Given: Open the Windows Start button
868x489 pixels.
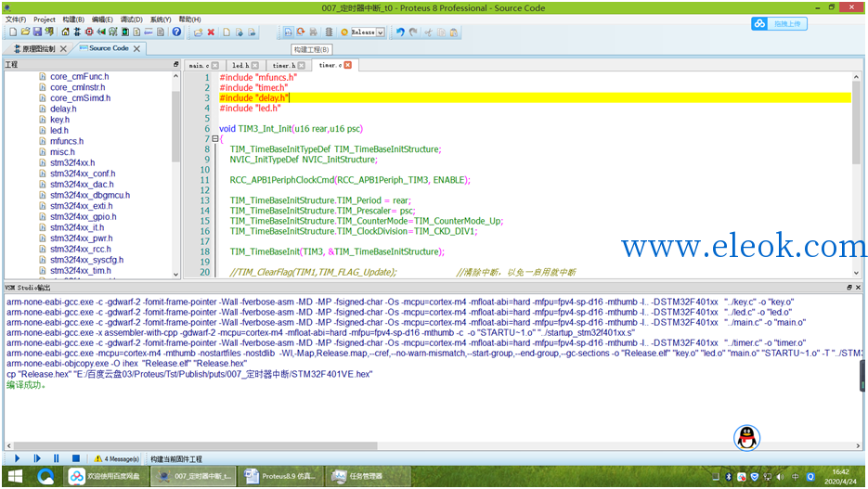Looking at the screenshot, I should [x=15, y=476].
